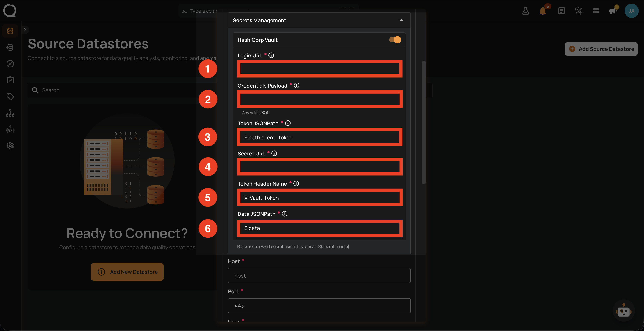This screenshot has width=644, height=331.
Task: Open the apps grid icon in top bar
Action: click(596, 11)
